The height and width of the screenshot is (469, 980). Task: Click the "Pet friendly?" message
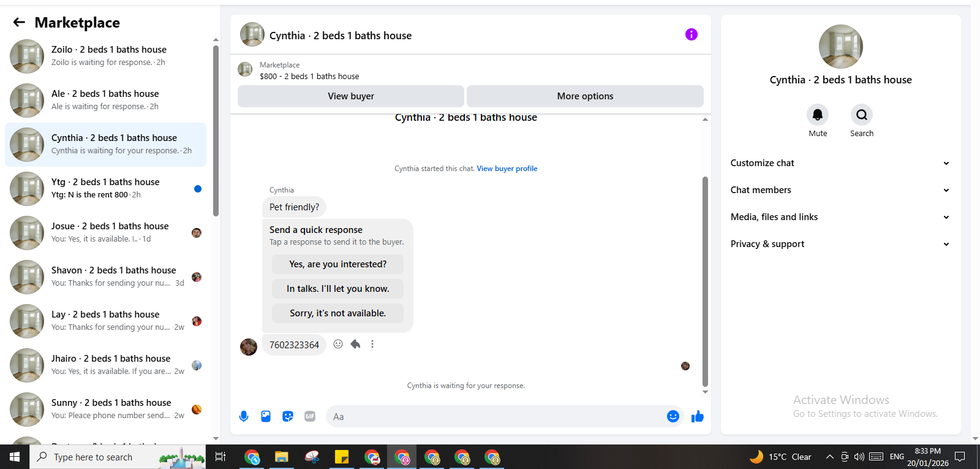coord(295,207)
